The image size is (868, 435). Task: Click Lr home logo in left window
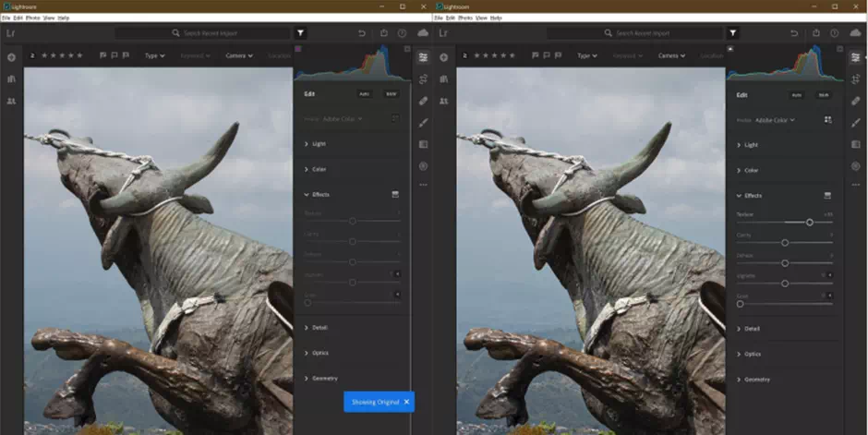pyautogui.click(x=10, y=33)
